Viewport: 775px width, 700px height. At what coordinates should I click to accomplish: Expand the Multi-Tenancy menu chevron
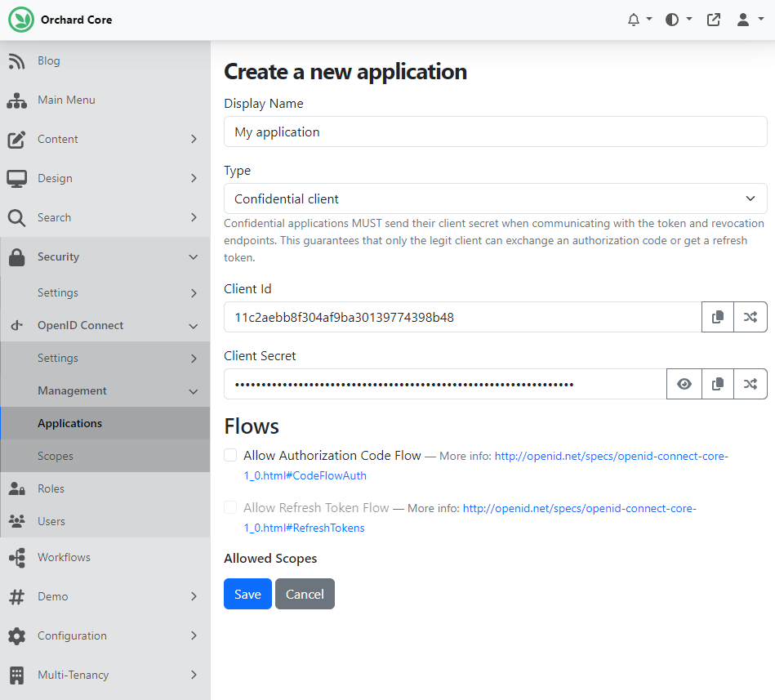(x=194, y=675)
